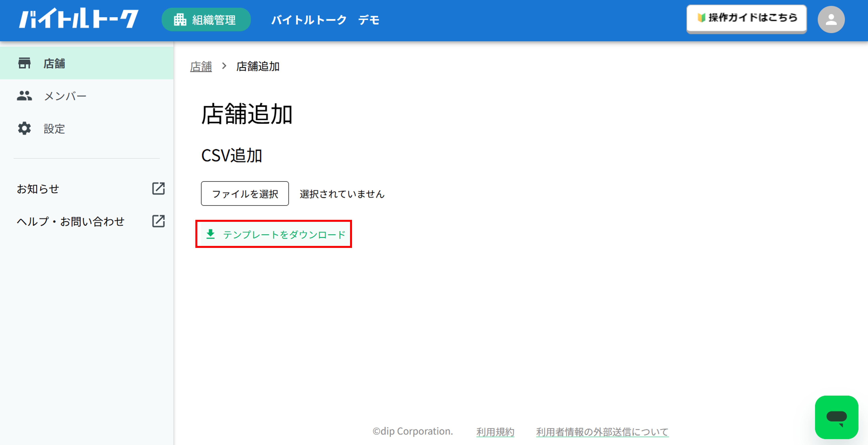This screenshot has height=445, width=868.
Task: Click the members people icon
Action: pyautogui.click(x=24, y=96)
